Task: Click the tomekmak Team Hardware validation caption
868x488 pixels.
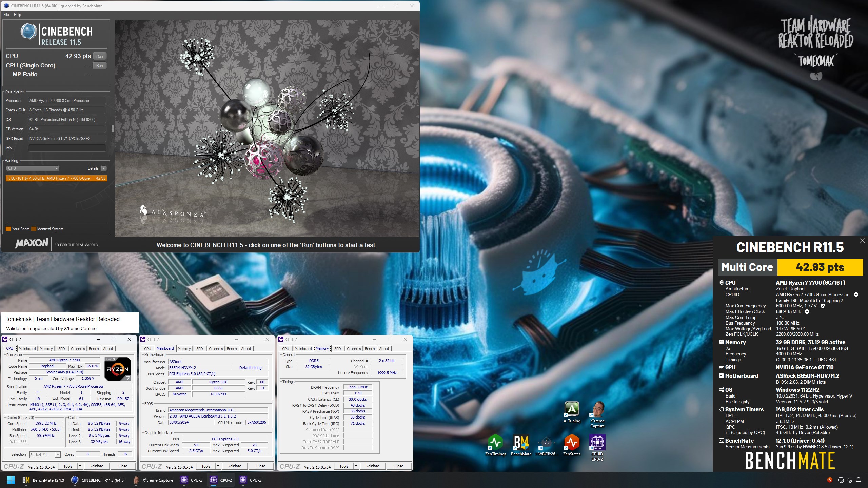Action: pos(63,319)
